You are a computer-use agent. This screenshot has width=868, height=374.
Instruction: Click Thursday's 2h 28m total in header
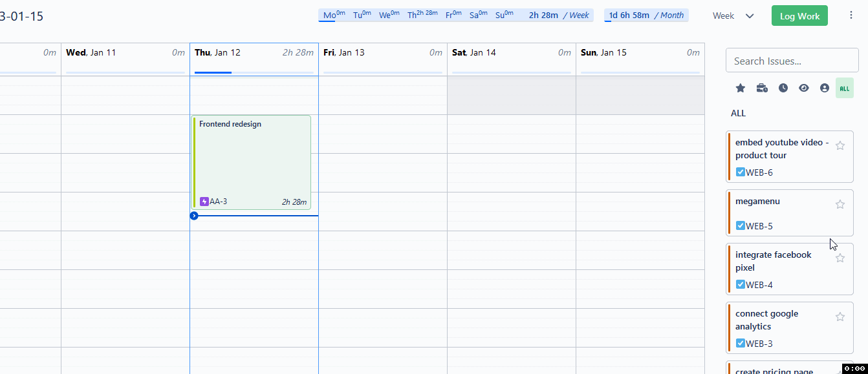298,53
